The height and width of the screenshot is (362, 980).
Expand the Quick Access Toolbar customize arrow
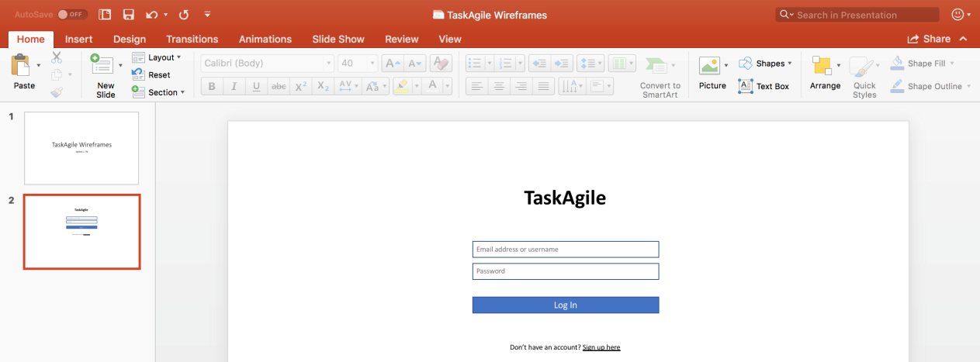pos(207,15)
